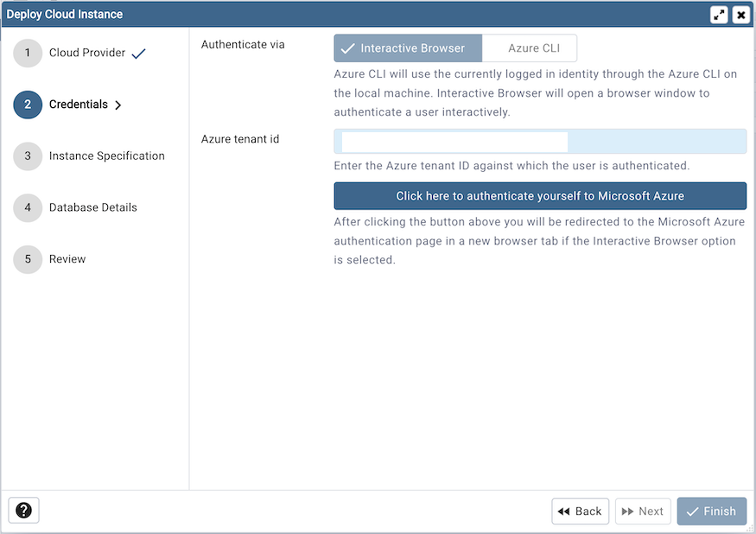The height and width of the screenshot is (534, 756).
Task: Open the Back navigation control
Action: point(580,511)
